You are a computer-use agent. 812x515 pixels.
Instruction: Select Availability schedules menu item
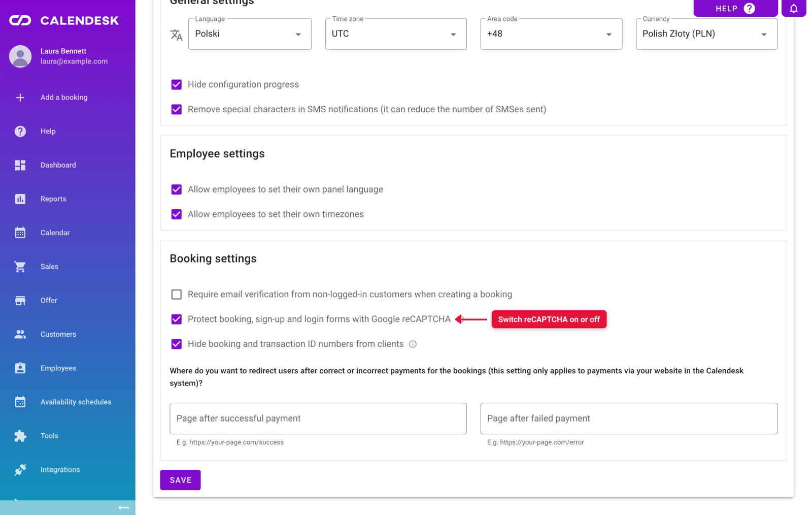(67, 402)
